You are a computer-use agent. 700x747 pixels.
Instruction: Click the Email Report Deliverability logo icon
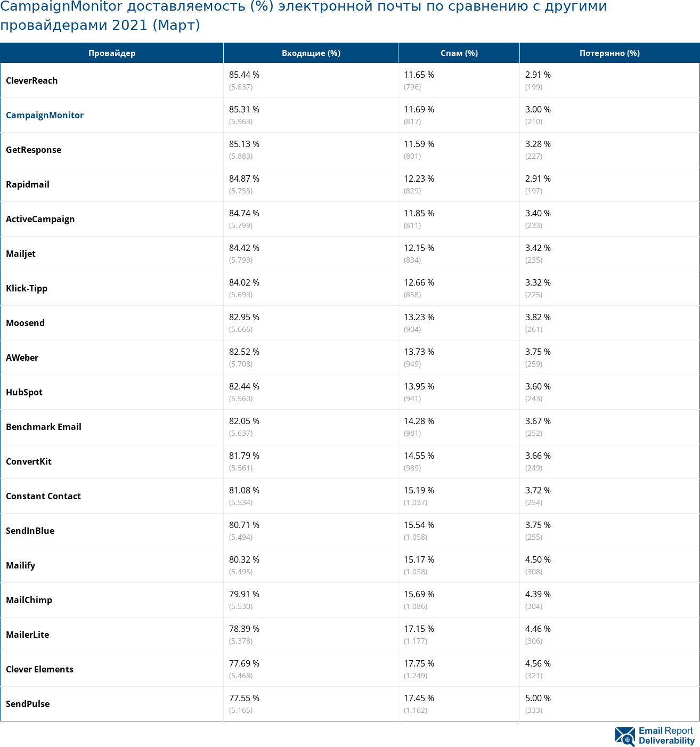click(x=624, y=736)
